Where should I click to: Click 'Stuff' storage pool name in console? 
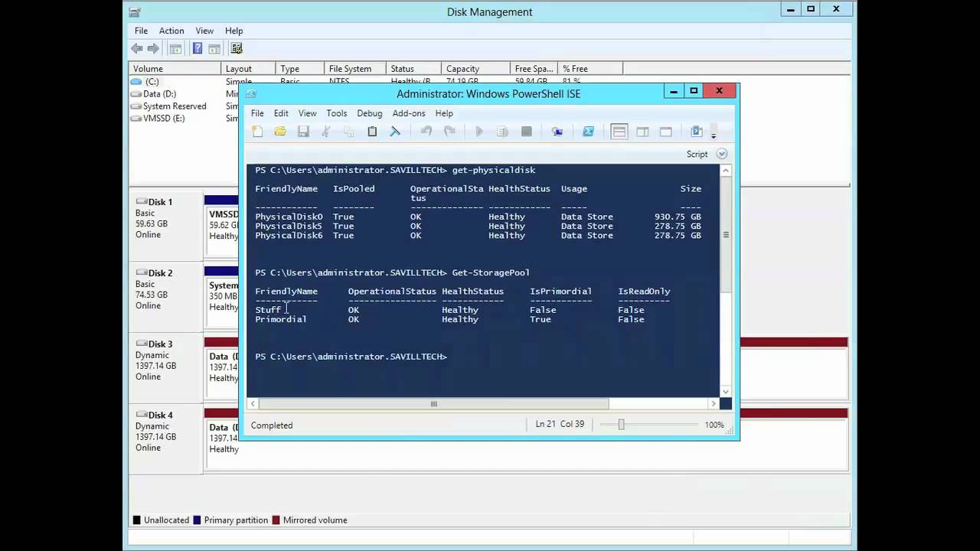tap(268, 310)
